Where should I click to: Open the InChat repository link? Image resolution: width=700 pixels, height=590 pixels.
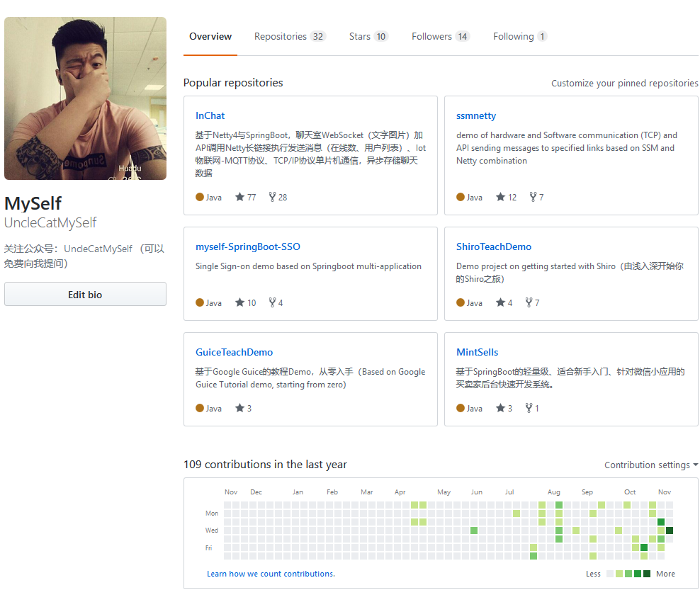pos(210,115)
